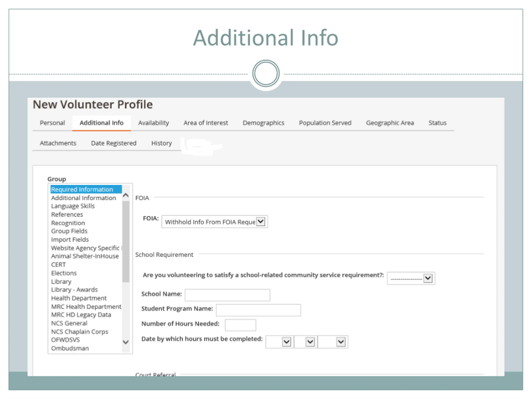The image size is (532, 399).
Task: Click the Group list scrollbar thumb
Action: point(126,241)
